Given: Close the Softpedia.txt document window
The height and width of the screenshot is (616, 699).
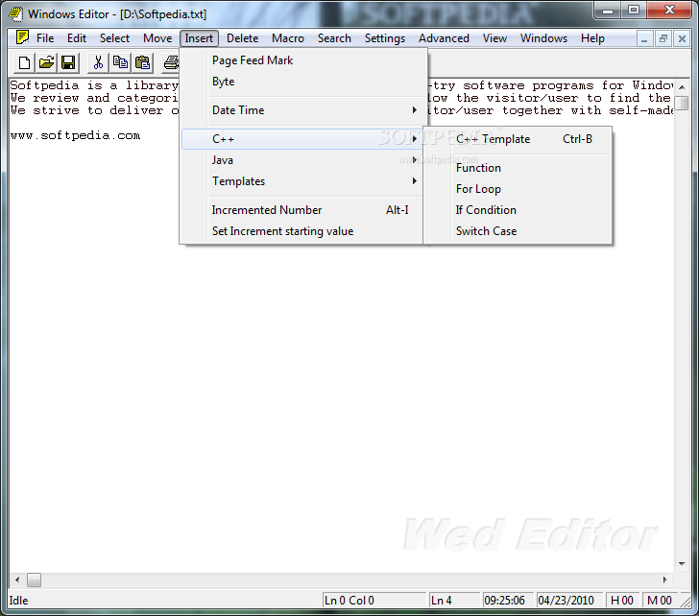Looking at the screenshot, I should [x=682, y=39].
